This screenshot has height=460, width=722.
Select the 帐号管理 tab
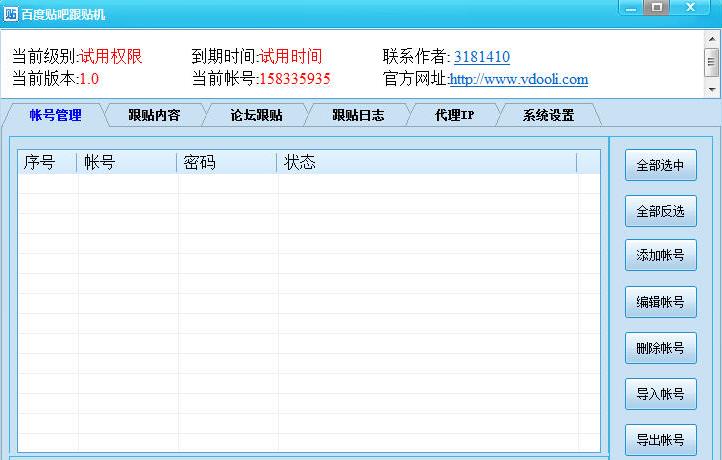point(55,115)
